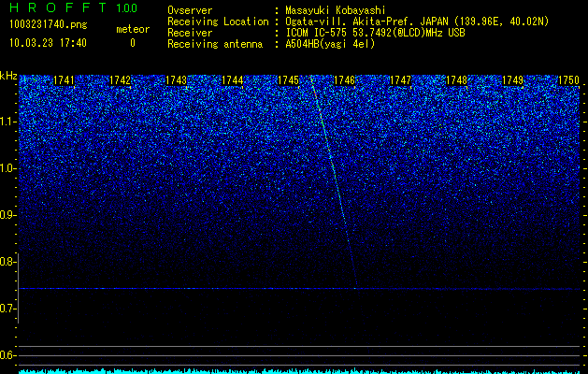The image size is (588, 374).
Task: Click the 0.7 kHz axis label
Action: 7,309
